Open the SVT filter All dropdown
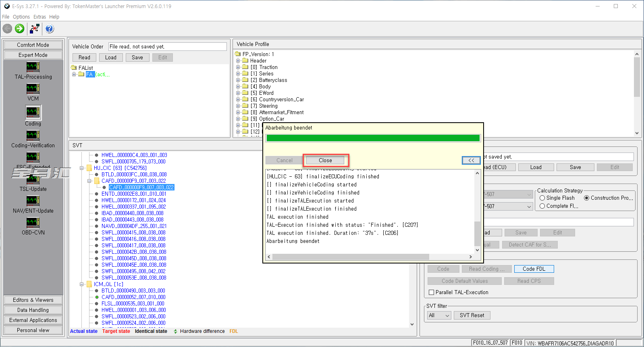Viewport: 644px width, 347px height. pos(439,316)
